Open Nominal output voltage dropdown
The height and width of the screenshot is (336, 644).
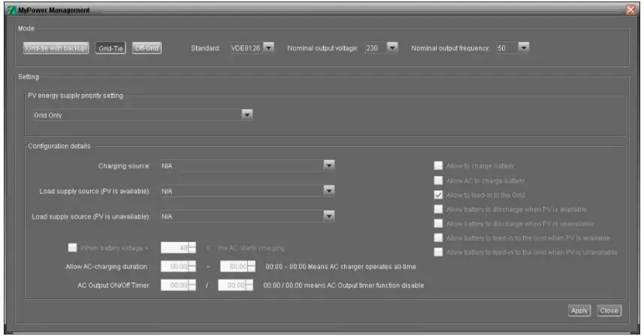[x=392, y=47]
